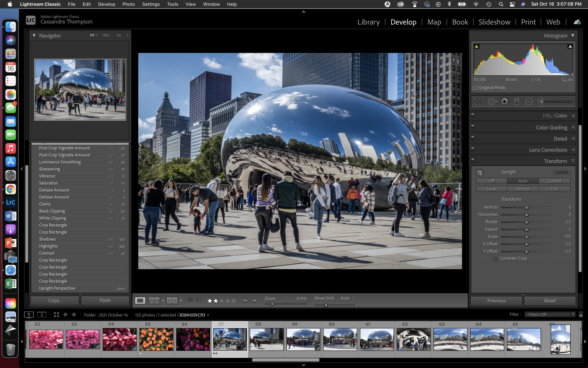The height and width of the screenshot is (368, 588).
Task: Open the Show Grid Auto dropdown
Action: (x=348, y=298)
